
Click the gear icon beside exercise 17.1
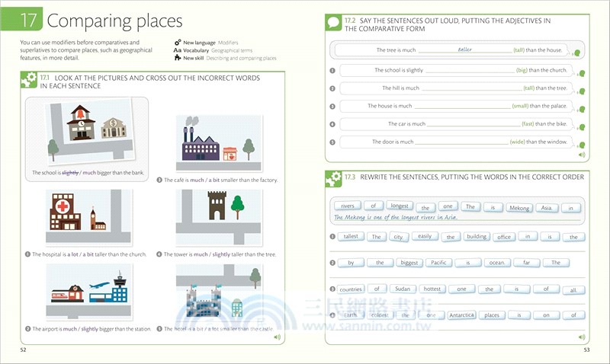click(29, 81)
